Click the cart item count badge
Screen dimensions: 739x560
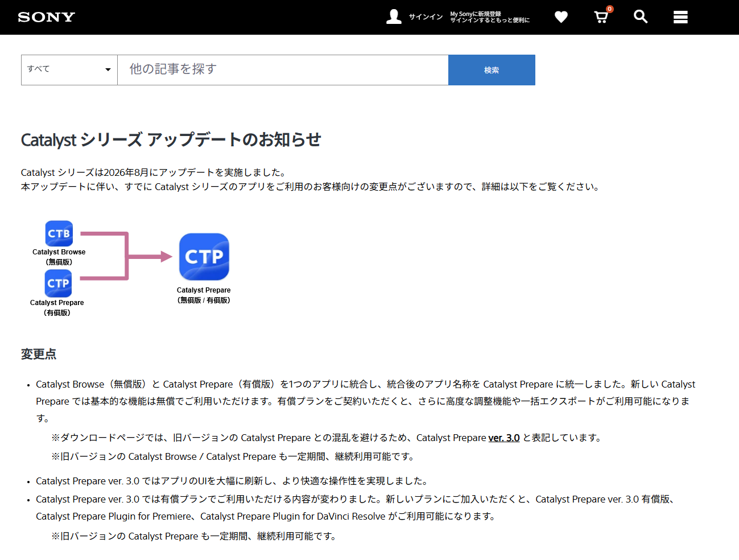pos(610,9)
